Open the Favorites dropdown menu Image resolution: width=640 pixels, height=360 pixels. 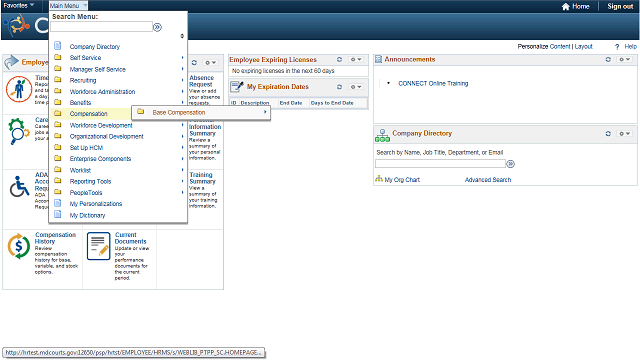(19, 5)
